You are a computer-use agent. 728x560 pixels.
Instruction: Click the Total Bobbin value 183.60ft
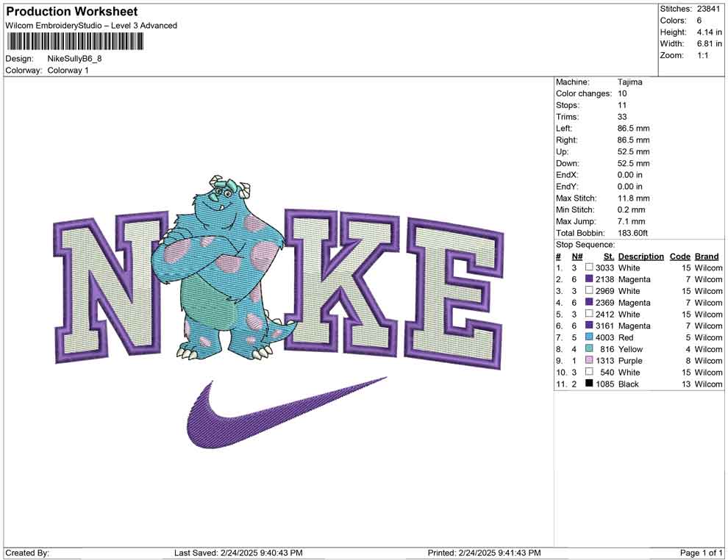[632, 233]
